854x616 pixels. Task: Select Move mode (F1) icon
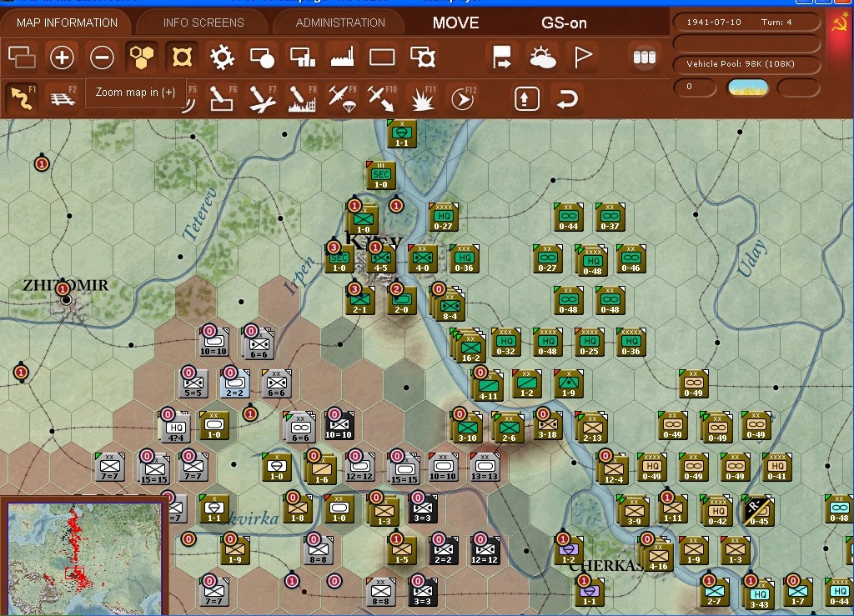tap(22, 98)
